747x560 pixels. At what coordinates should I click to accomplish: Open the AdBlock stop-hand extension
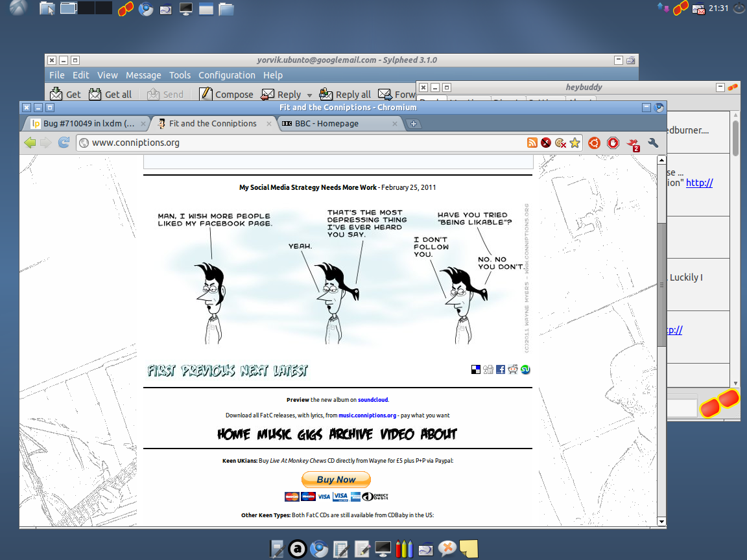tap(613, 143)
